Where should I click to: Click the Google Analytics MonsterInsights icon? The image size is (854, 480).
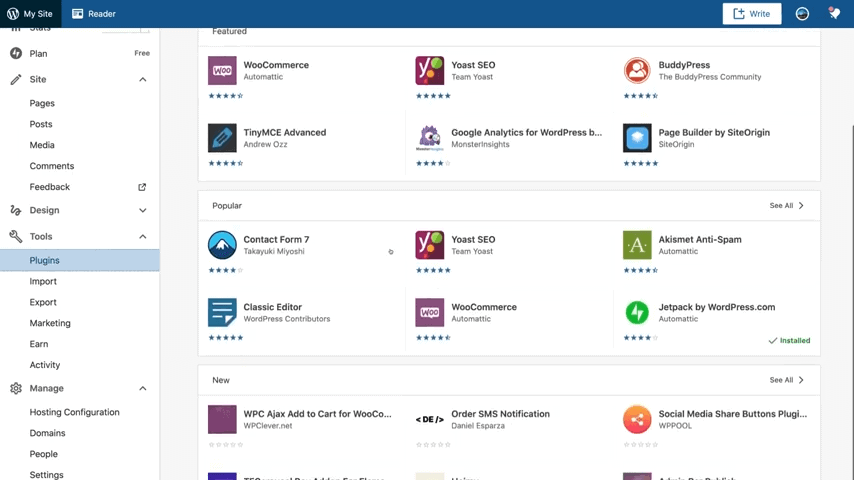(429, 138)
